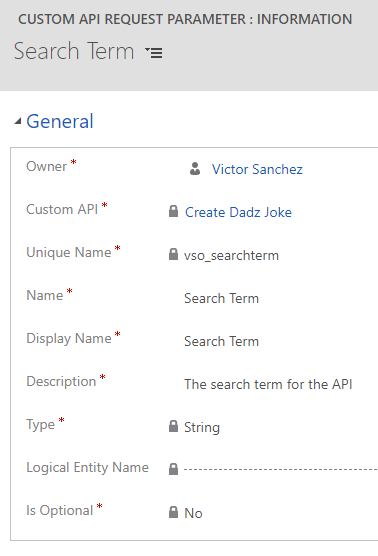
Task: Click the Description field label
Action: click(61, 381)
